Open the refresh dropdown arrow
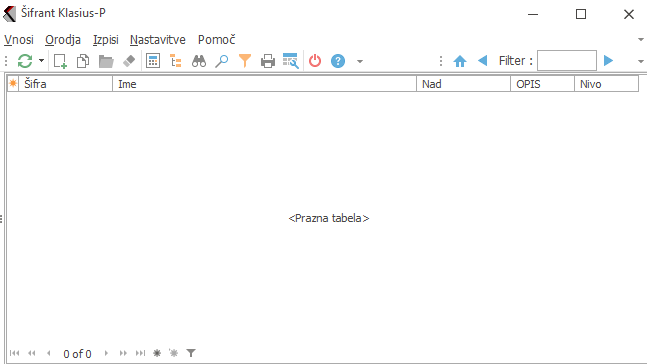Image resolution: width=647 pixels, height=364 pixels. 41,61
